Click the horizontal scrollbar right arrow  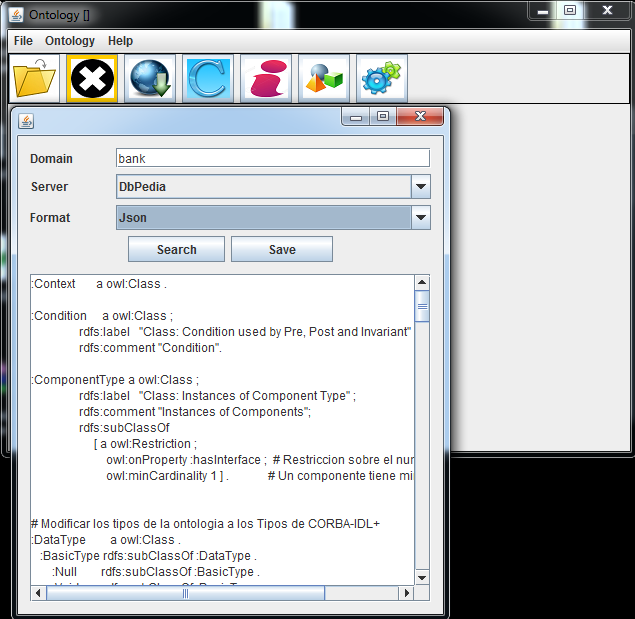[x=406, y=593]
